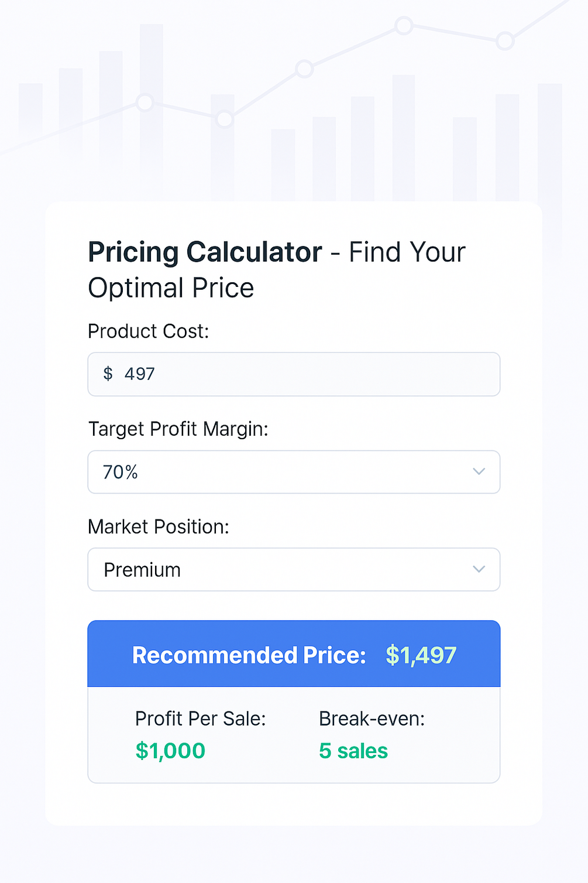Click the "Product Cost:" label
The image size is (588, 883).
click(x=148, y=331)
